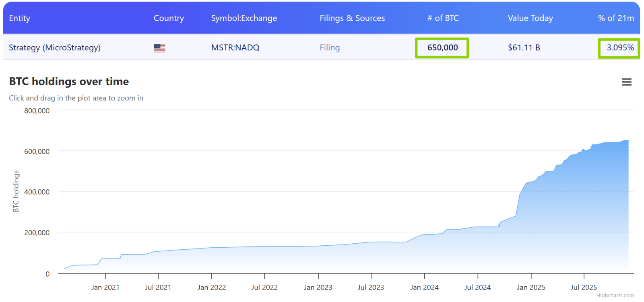Click the Jan 2024 axis tick label
This screenshot has width=644, height=302.
click(424, 288)
